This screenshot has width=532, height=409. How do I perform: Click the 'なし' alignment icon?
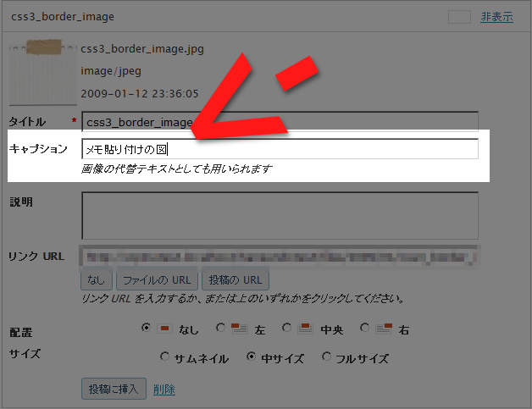point(165,329)
